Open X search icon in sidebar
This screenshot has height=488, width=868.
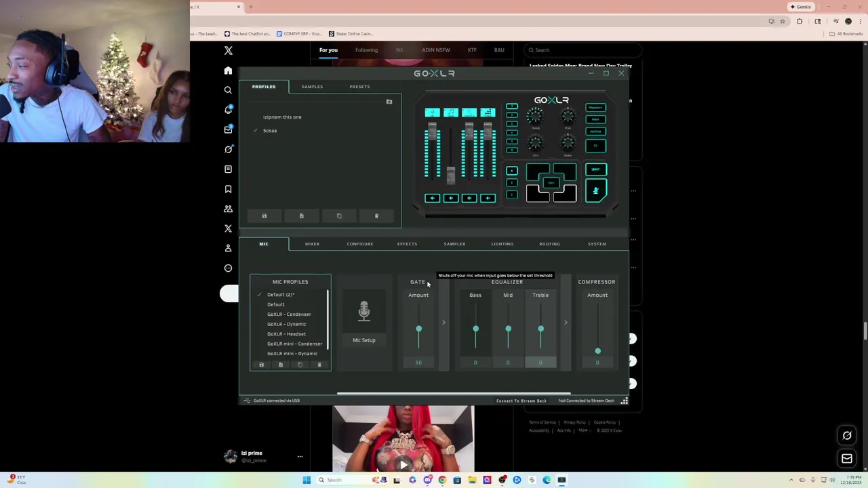point(228,90)
